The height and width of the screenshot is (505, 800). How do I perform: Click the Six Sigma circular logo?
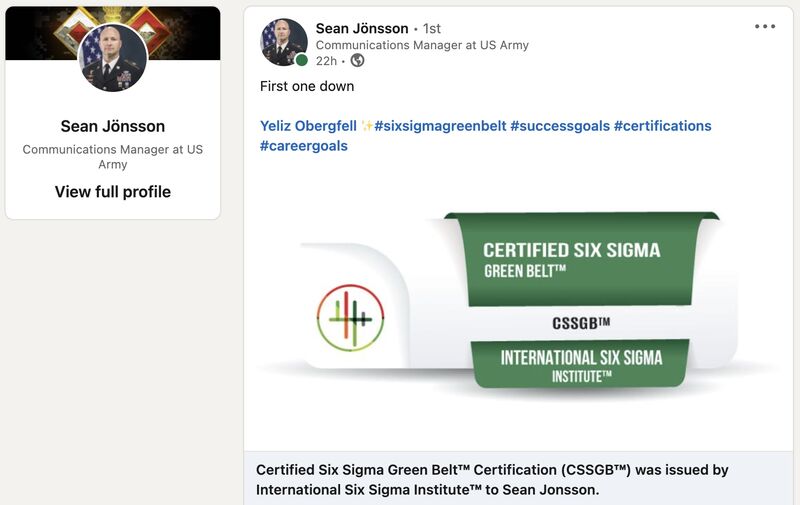(351, 318)
